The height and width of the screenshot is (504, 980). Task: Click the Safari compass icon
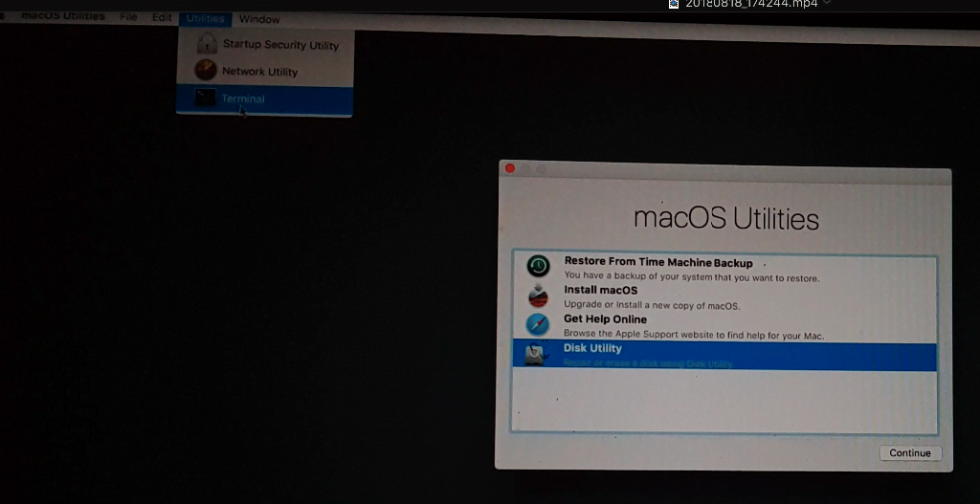coord(538,325)
